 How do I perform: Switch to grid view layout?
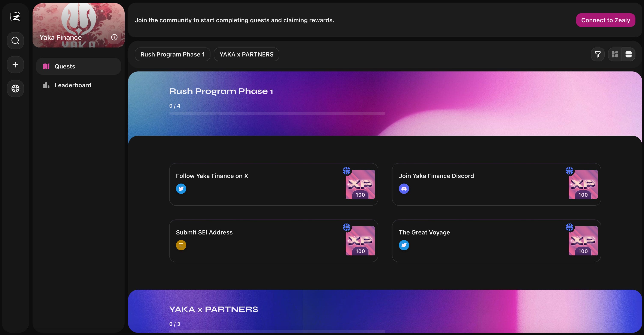pyautogui.click(x=615, y=54)
